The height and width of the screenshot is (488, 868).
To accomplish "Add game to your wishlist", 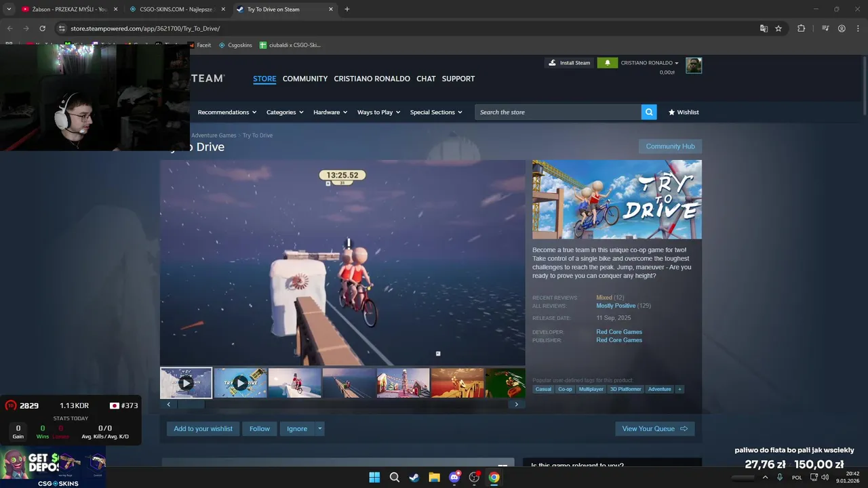I will pyautogui.click(x=203, y=428).
